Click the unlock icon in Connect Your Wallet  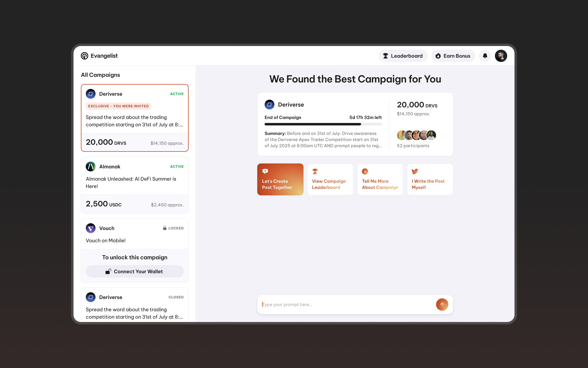tap(108, 271)
